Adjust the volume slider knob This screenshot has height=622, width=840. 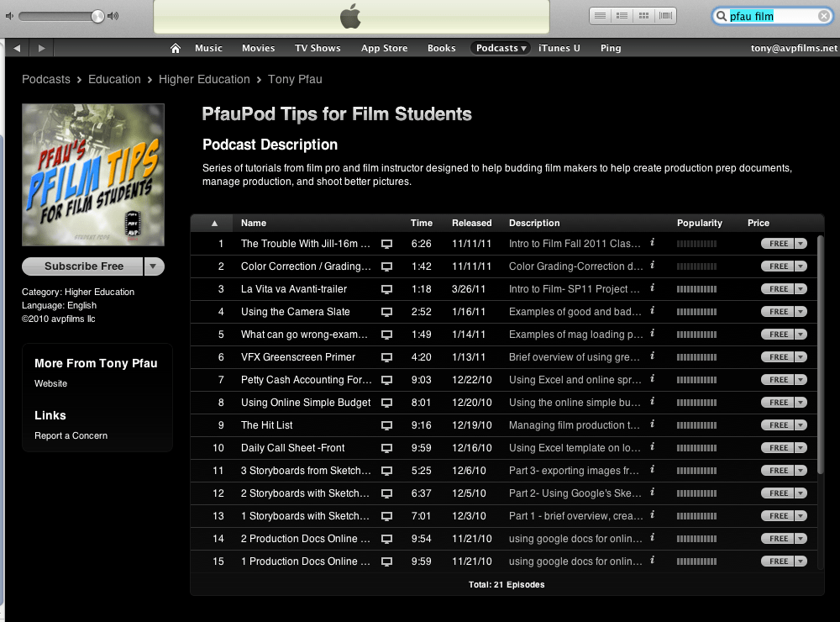coord(97,16)
